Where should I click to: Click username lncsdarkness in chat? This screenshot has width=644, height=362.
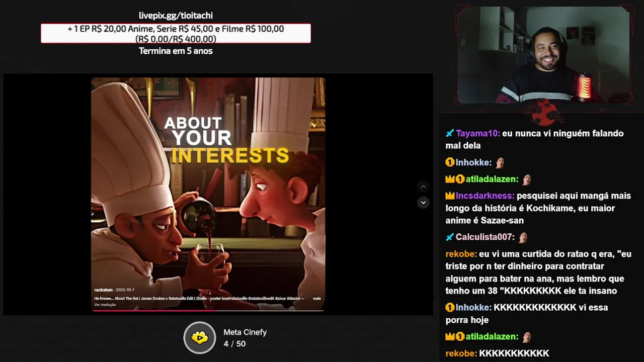(485, 196)
